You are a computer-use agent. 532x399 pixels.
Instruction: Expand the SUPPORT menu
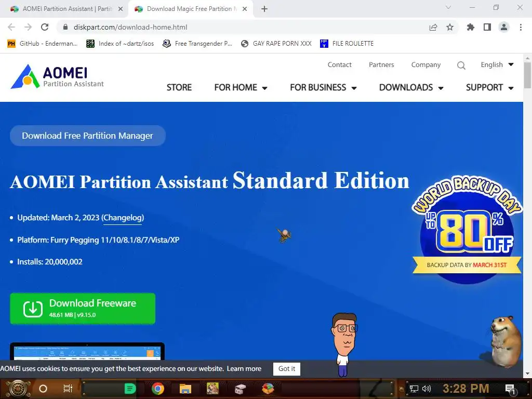(490, 87)
